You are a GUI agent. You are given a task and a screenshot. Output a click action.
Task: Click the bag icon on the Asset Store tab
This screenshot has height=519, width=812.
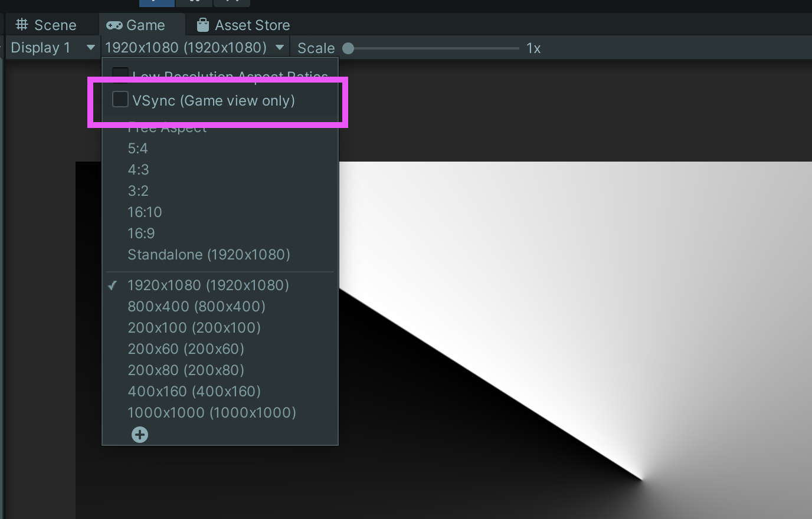[204, 25]
